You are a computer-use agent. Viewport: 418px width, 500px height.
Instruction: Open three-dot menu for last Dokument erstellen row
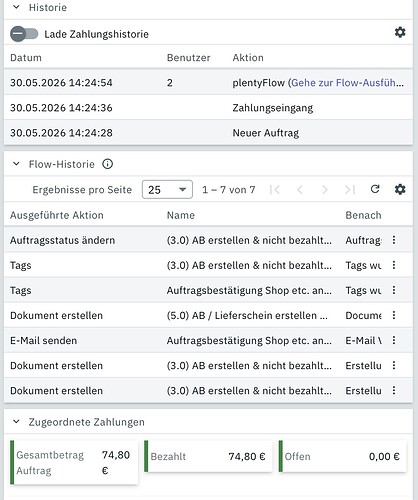394,390
